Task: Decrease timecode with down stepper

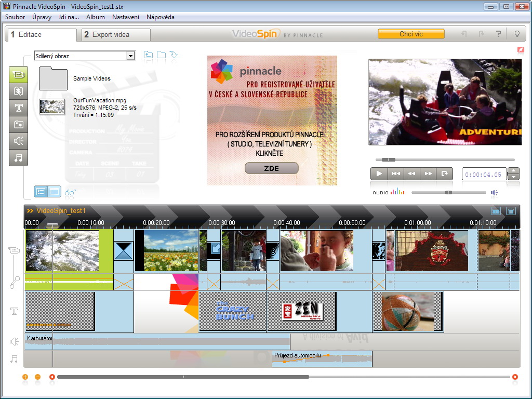Action: (513, 177)
